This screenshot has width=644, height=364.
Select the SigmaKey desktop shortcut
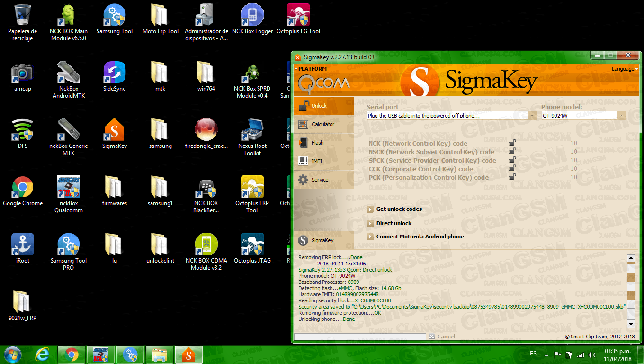pos(115,134)
